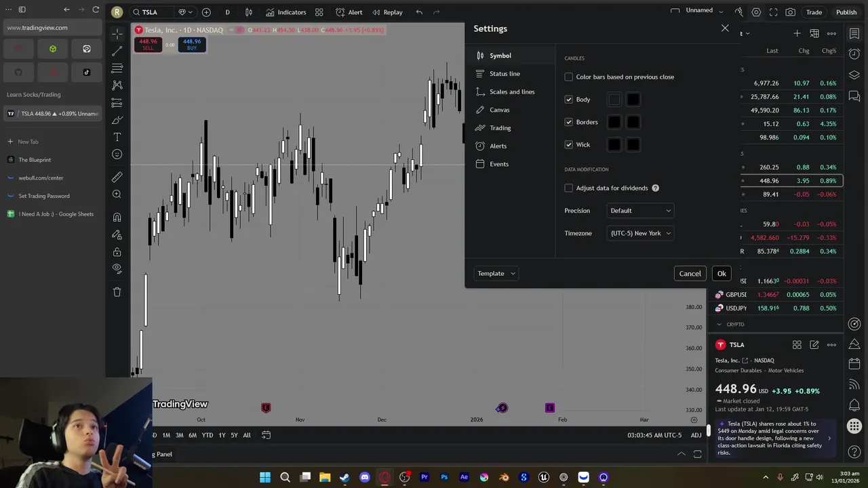This screenshot has width=868, height=488.
Task: Enable Adjust data for dividends
Action: [x=569, y=188]
